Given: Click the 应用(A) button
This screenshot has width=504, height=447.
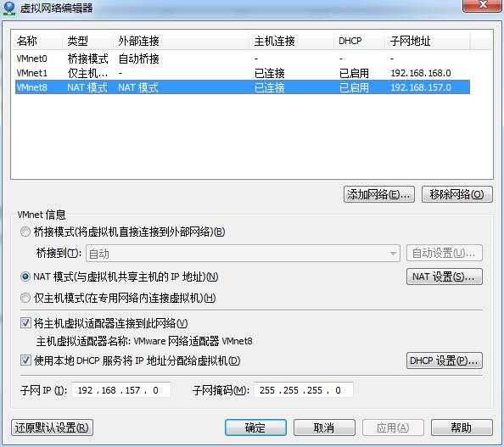Looking at the screenshot, I should [x=393, y=427].
